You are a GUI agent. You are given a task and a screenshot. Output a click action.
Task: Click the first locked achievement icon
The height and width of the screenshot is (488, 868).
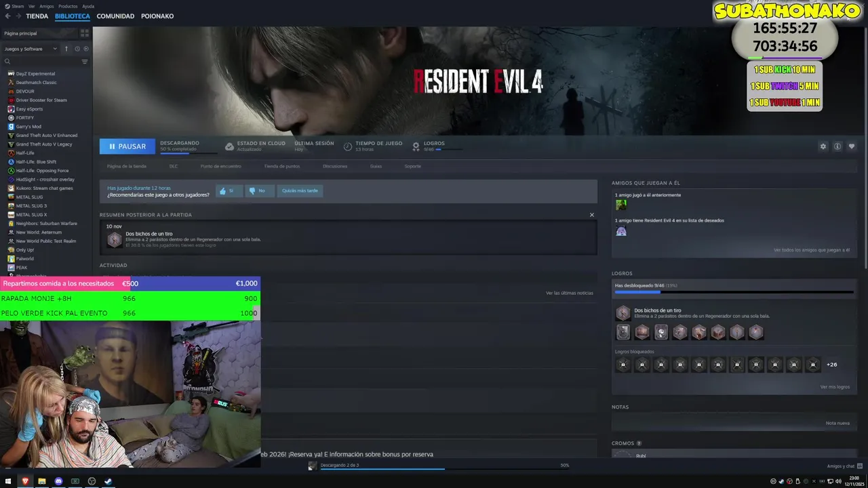[x=623, y=365]
